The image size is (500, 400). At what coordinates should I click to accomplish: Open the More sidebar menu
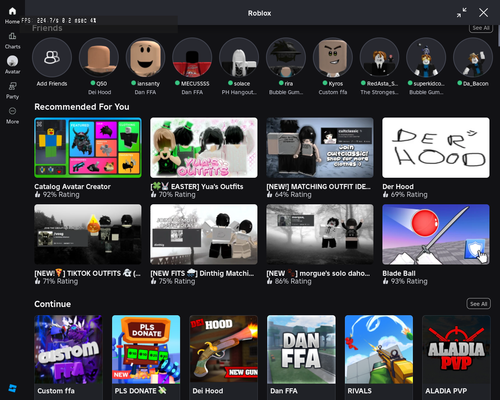12,111
